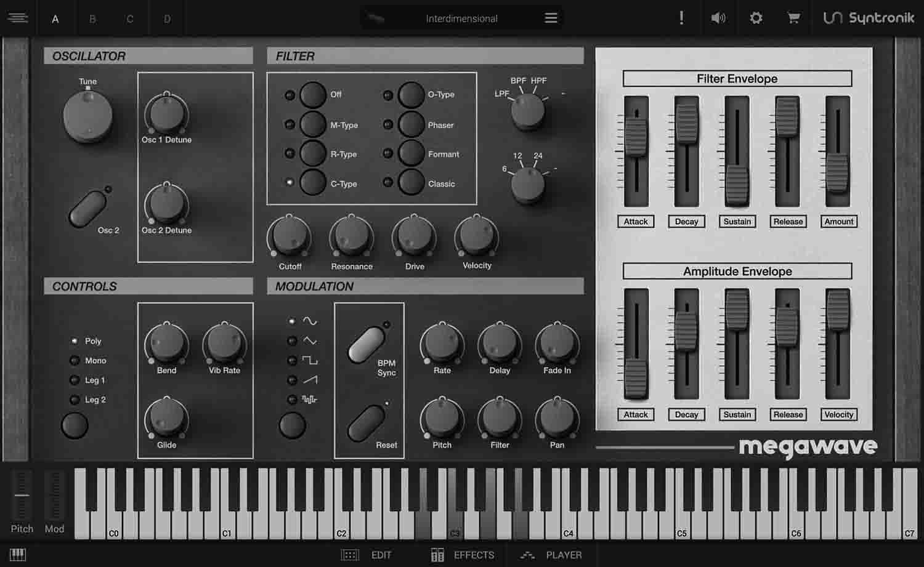924x567 pixels.
Task: Select the Classic filter button
Action: (x=411, y=183)
